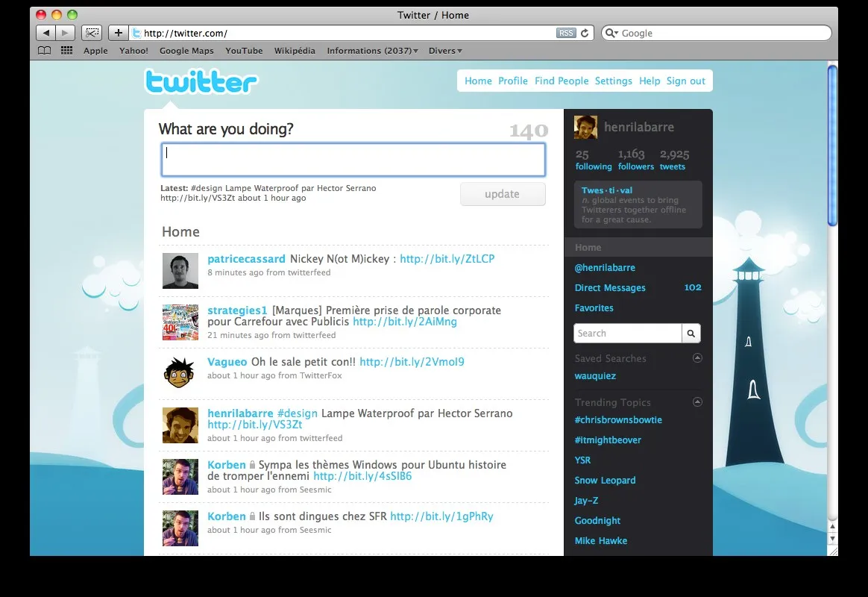Open the #chrisbrownsbowtie trending topic
Image resolution: width=868 pixels, height=597 pixels.
(x=618, y=420)
